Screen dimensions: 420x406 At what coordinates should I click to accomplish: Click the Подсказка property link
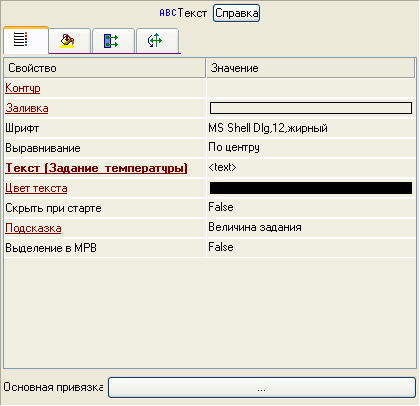coord(33,228)
